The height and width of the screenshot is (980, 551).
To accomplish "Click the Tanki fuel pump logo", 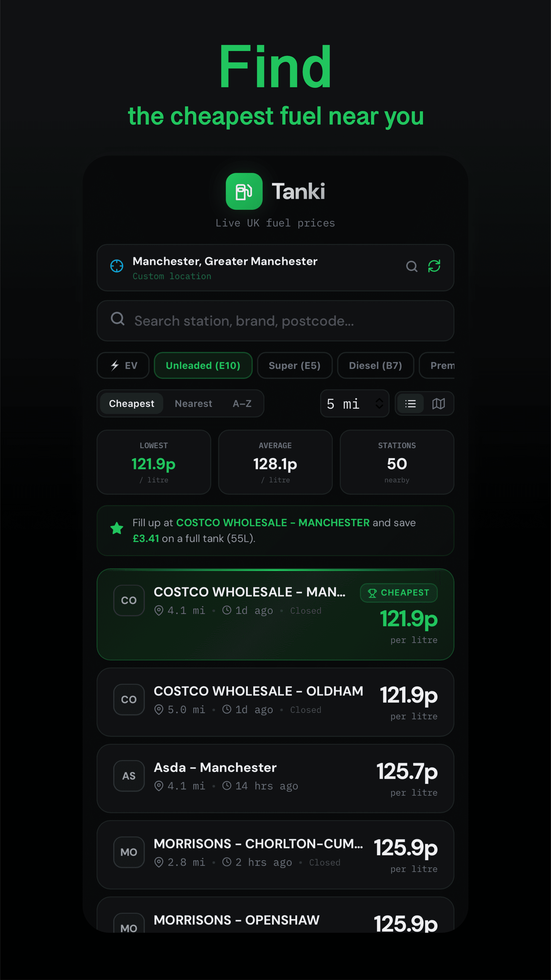I will coord(244,192).
